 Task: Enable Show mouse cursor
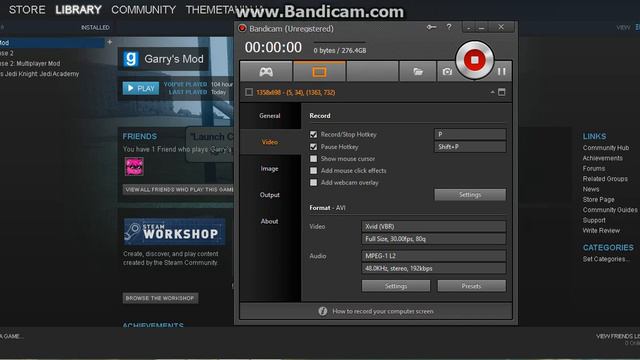(x=313, y=158)
